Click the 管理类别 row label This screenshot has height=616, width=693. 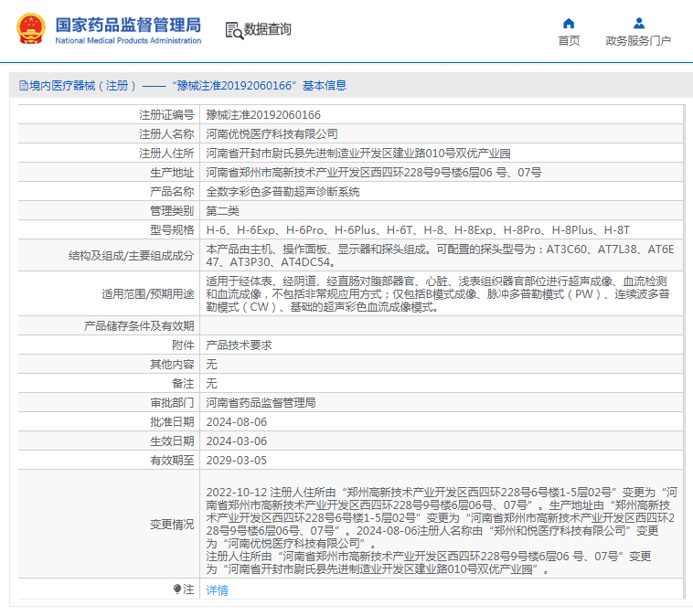point(172,211)
